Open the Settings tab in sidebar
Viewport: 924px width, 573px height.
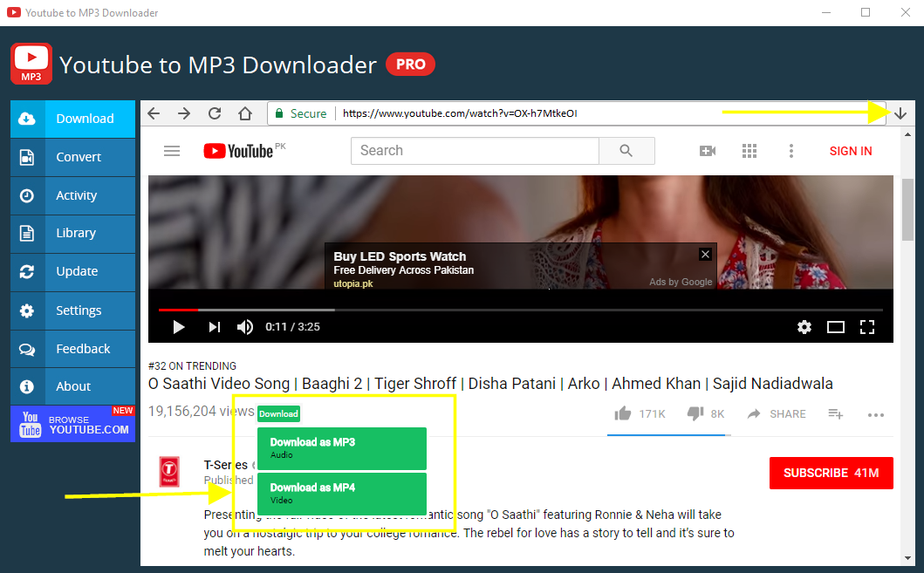pos(72,310)
